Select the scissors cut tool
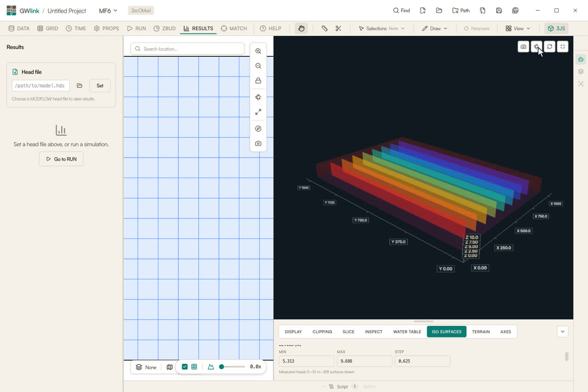588x392 pixels. tap(339, 28)
